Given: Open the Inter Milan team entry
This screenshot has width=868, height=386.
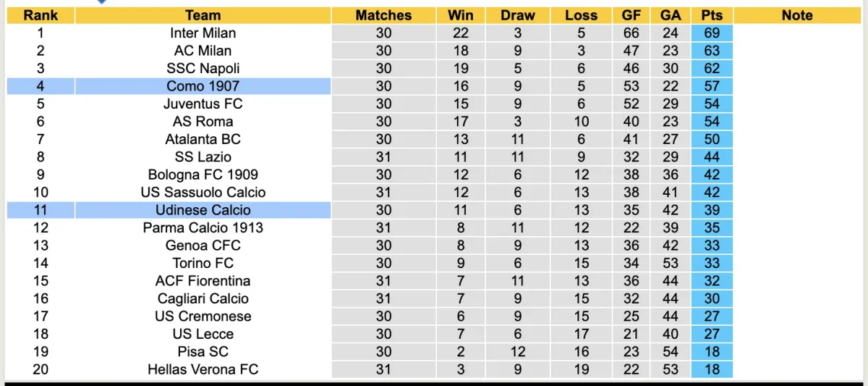Looking at the screenshot, I should click(203, 33).
